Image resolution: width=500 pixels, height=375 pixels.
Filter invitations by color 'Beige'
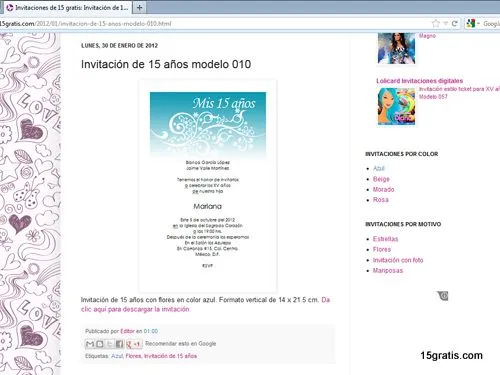click(381, 179)
